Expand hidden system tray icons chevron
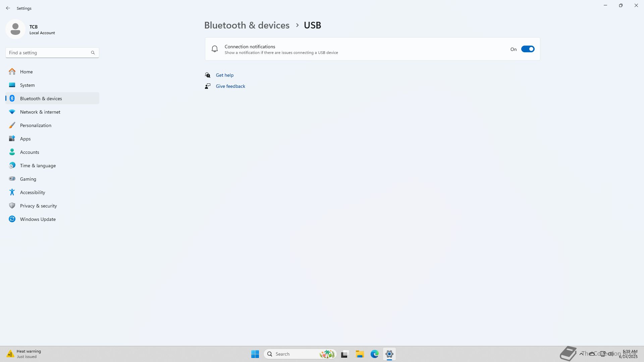 581,354
